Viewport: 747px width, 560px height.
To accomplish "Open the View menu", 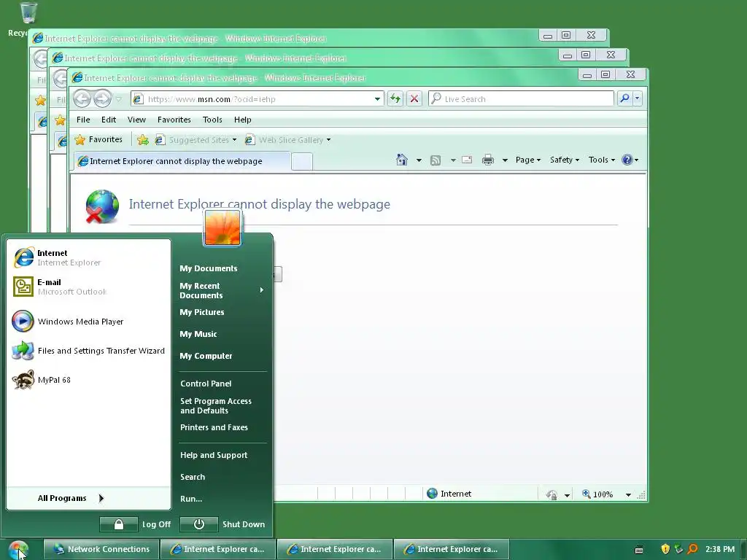I will pos(136,120).
